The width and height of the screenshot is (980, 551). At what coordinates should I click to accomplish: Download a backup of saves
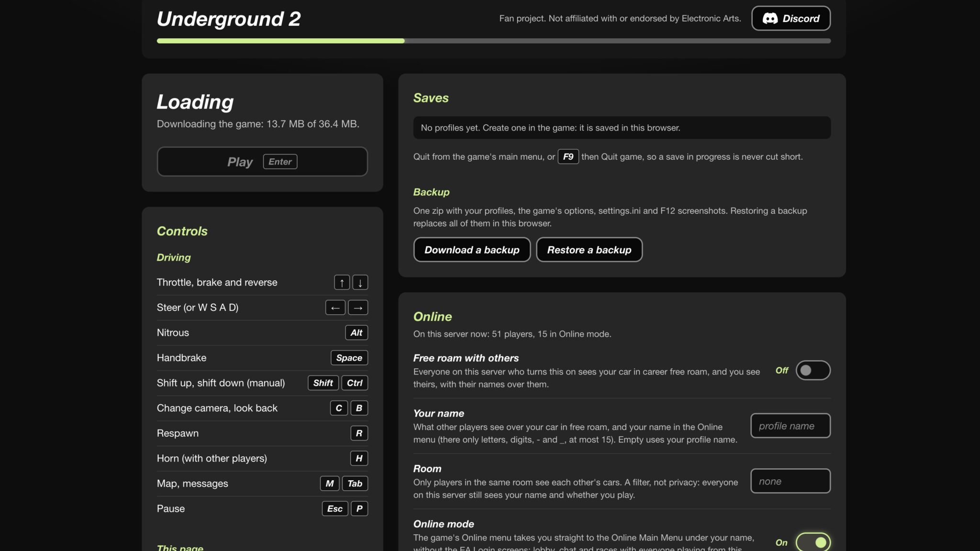(472, 250)
